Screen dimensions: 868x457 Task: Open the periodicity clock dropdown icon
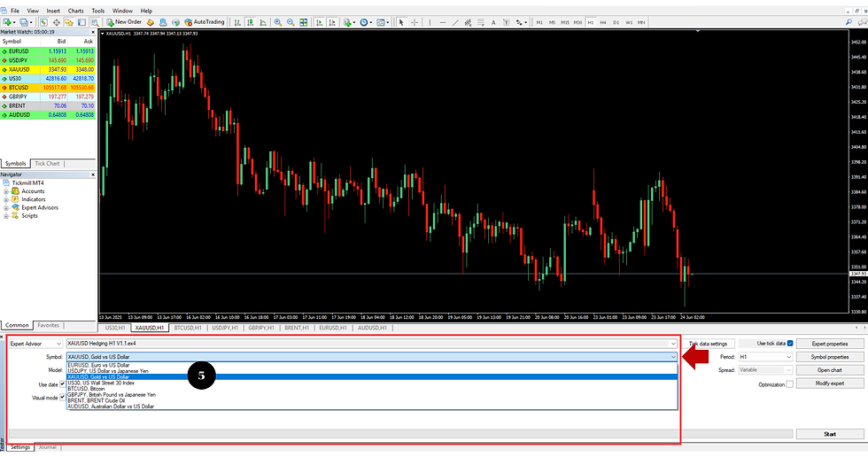point(365,22)
